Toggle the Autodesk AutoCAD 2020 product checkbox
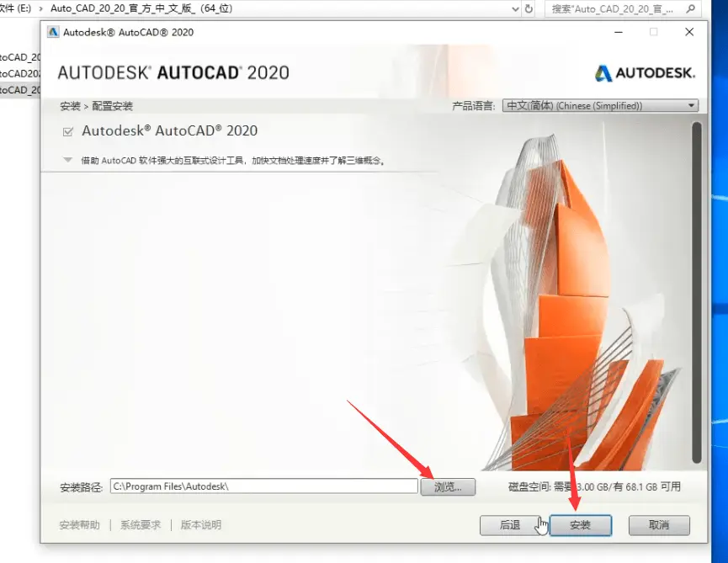Image resolution: width=728 pixels, height=563 pixels. point(68,132)
